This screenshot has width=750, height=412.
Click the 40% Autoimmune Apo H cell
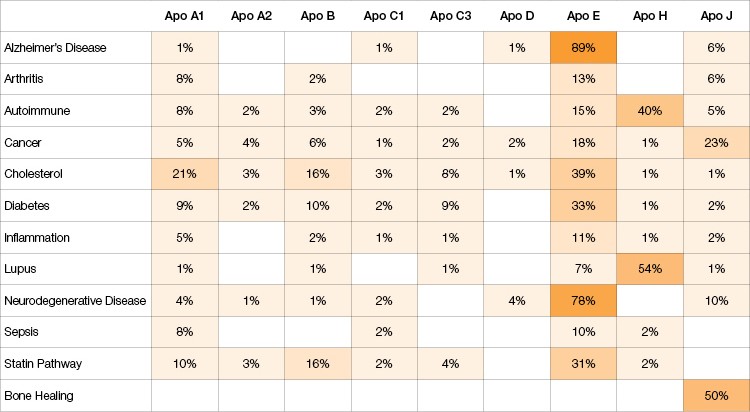point(650,111)
